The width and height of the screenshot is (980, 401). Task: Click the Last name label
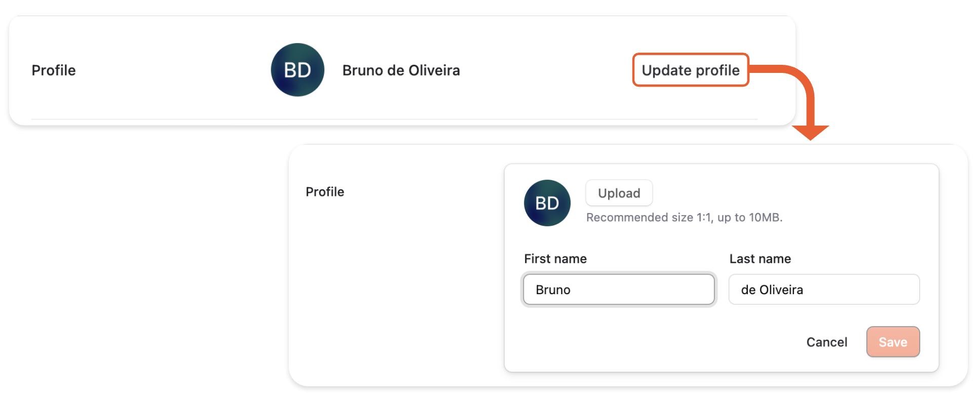(x=760, y=259)
